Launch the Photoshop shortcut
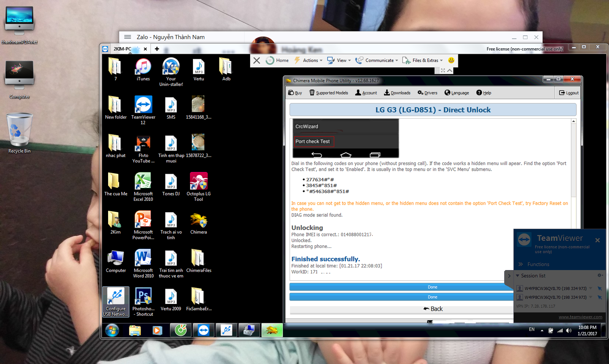This screenshot has width=609, height=364. [x=143, y=302]
